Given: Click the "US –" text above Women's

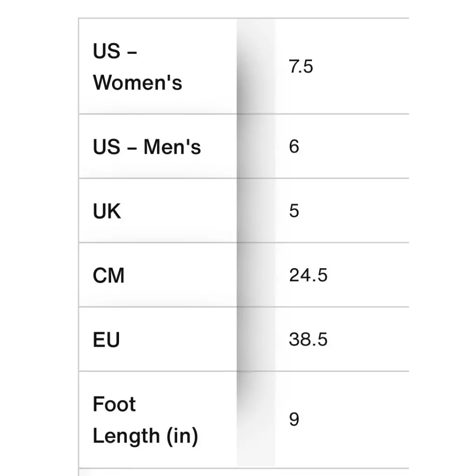Looking at the screenshot, I should [x=114, y=51].
